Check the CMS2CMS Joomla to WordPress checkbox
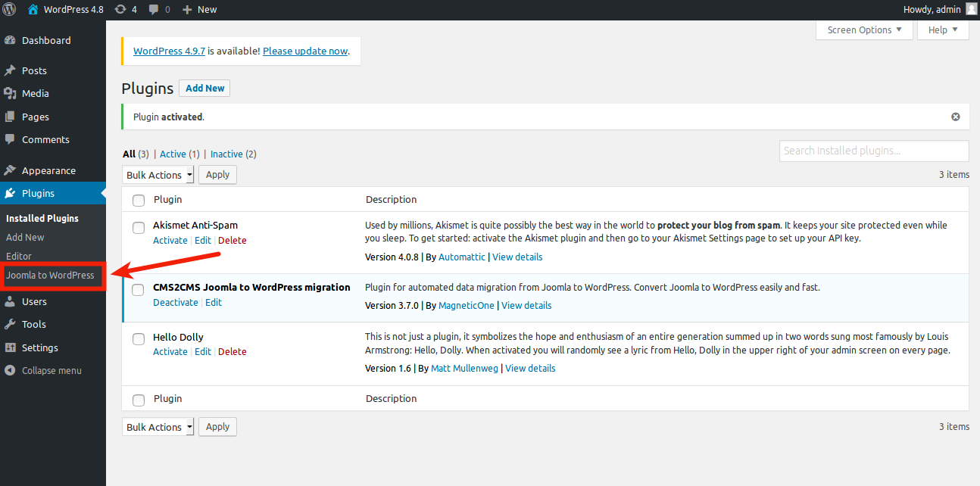Screen dimensions: 980x486 click(x=139, y=290)
